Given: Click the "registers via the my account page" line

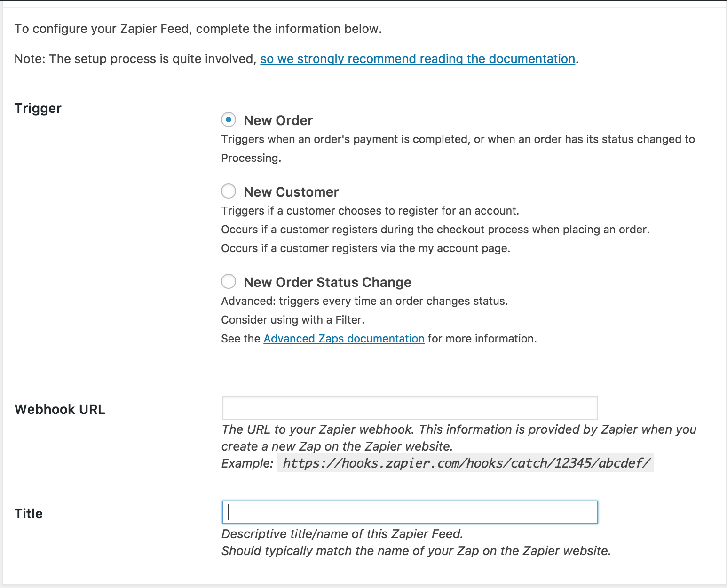Looking at the screenshot, I should (366, 248).
